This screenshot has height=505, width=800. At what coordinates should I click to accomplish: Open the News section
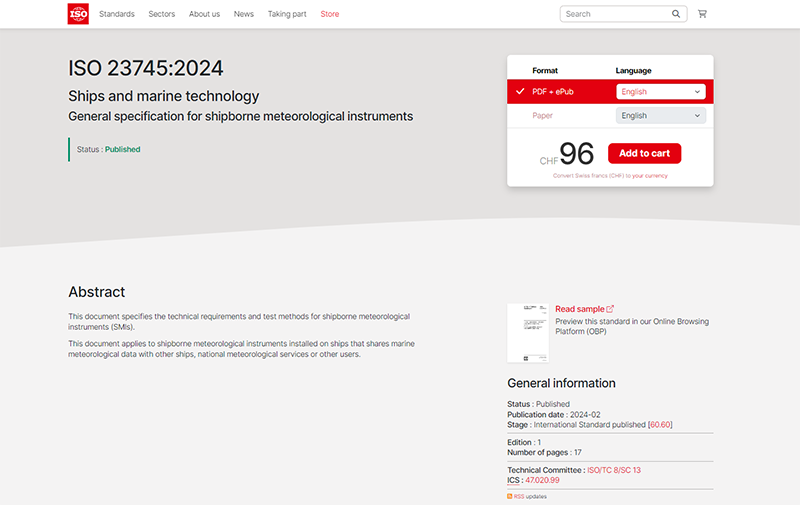tap(243, 14)
